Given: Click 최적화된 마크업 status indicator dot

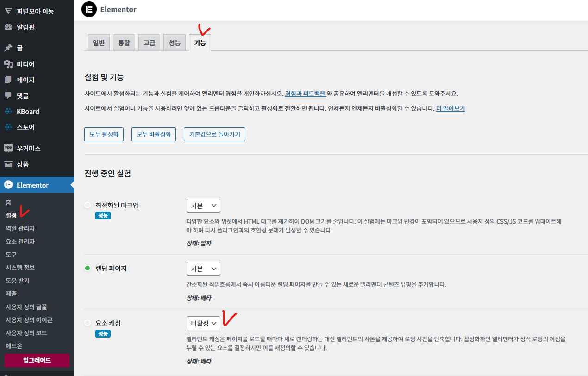Looking at the screenshot, I should point(88,205).
